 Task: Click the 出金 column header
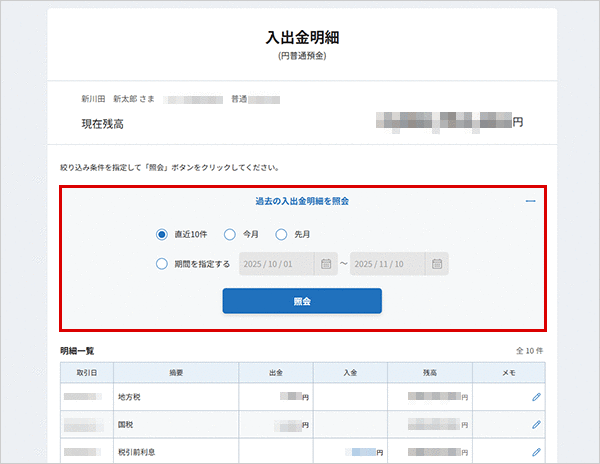pyautogui.click(x=276, y=373)
